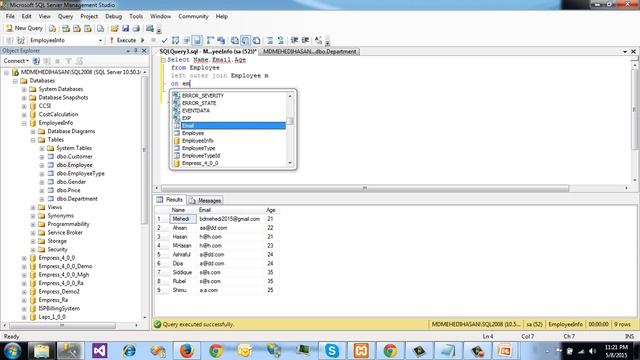
Task: Comment out the selected lines
Action: tap(270, 40)
